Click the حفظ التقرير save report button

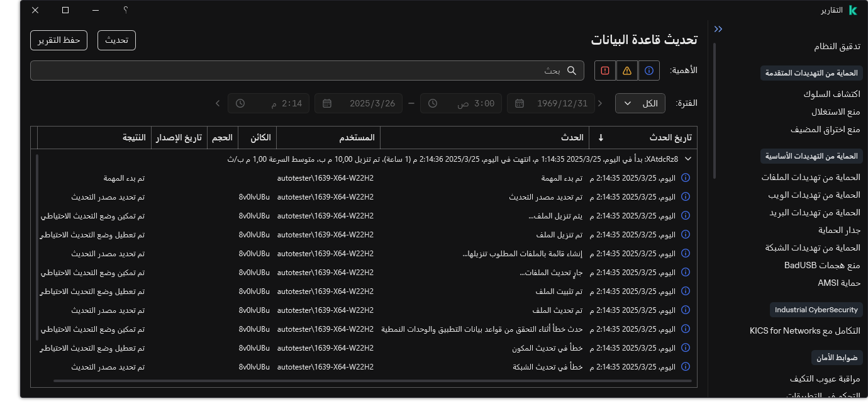point(58,40)
